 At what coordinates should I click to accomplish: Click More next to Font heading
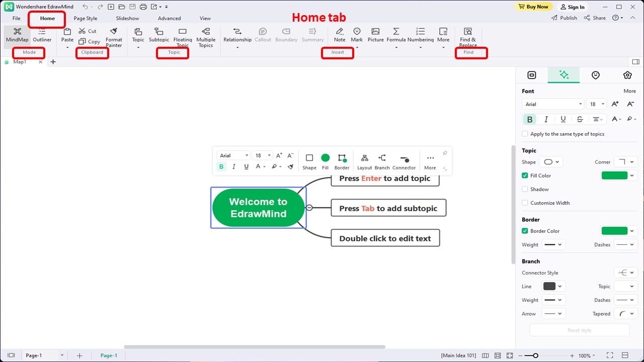click(x=629, y=91)
